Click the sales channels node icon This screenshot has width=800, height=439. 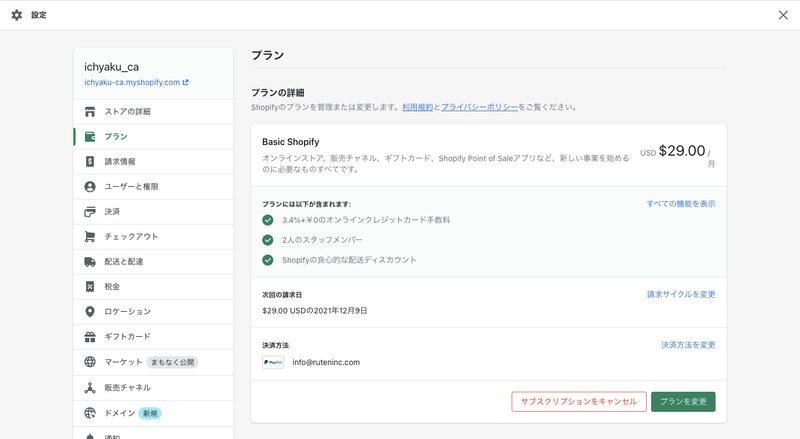pos(90,387)
